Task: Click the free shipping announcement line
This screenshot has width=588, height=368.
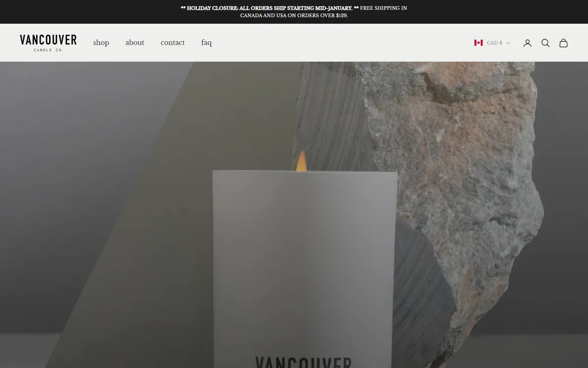Action: [294, 12]
